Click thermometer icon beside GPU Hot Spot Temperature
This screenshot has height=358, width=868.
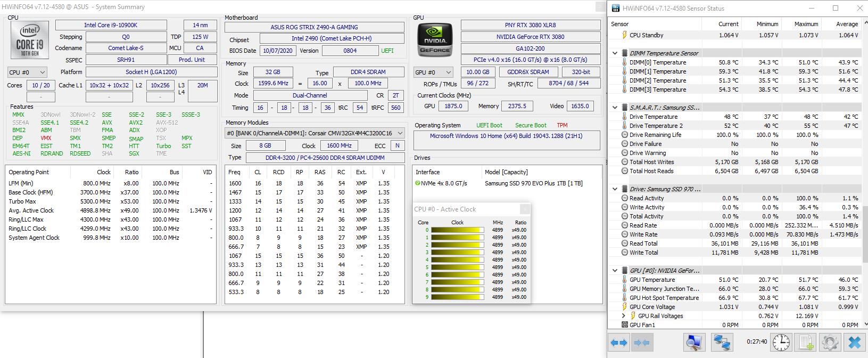click(625, 298)
